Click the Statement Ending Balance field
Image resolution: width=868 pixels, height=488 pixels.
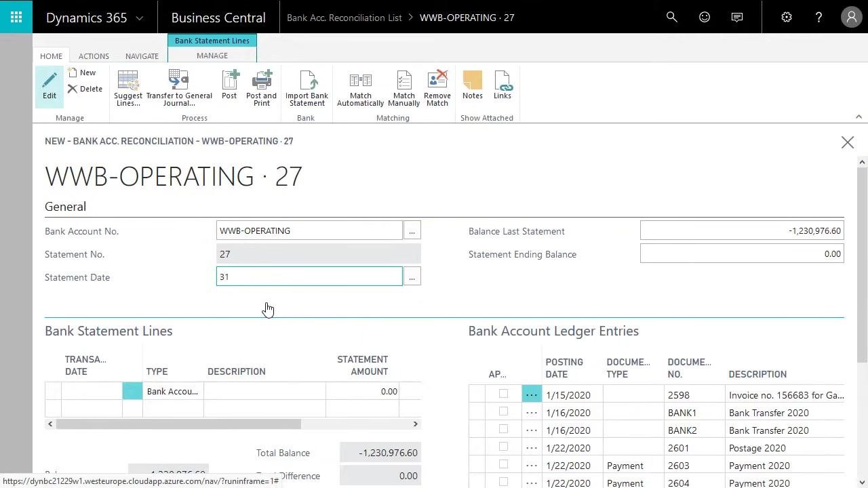click(742, 254)
